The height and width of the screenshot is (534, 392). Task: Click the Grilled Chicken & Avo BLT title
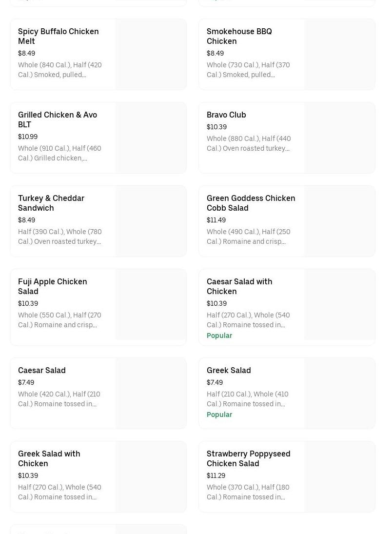coord(58,119)
